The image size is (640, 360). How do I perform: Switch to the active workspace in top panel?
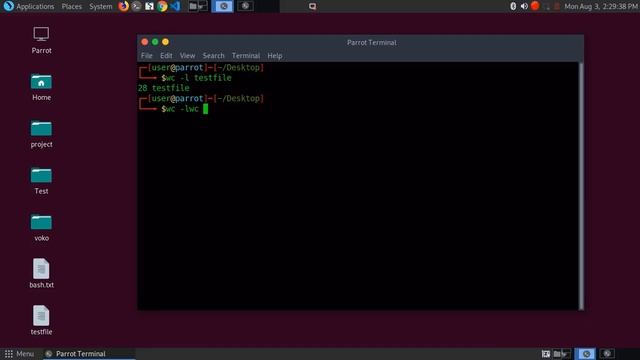222,6
